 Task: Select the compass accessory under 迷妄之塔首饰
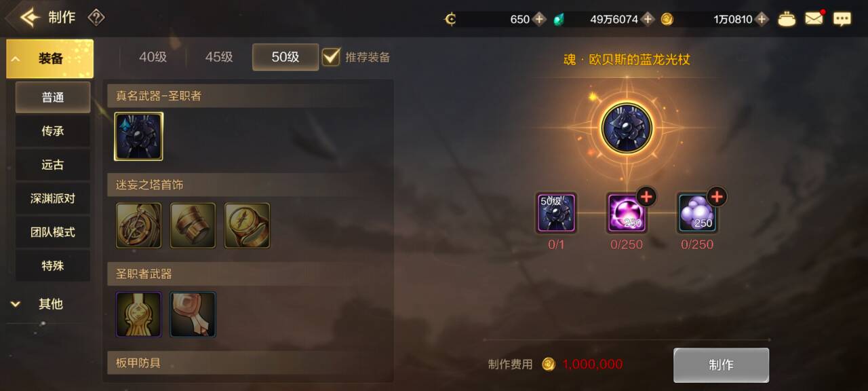click(139, 225)
